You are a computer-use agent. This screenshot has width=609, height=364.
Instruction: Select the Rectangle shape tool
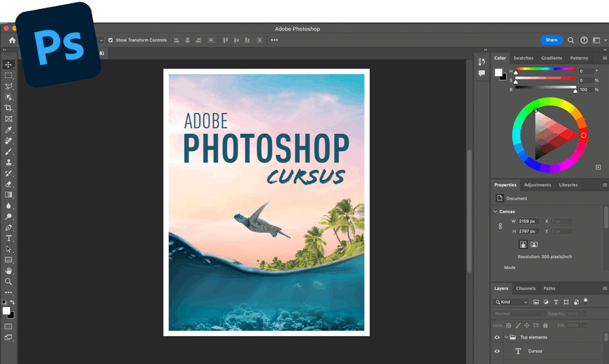(8, 260)
